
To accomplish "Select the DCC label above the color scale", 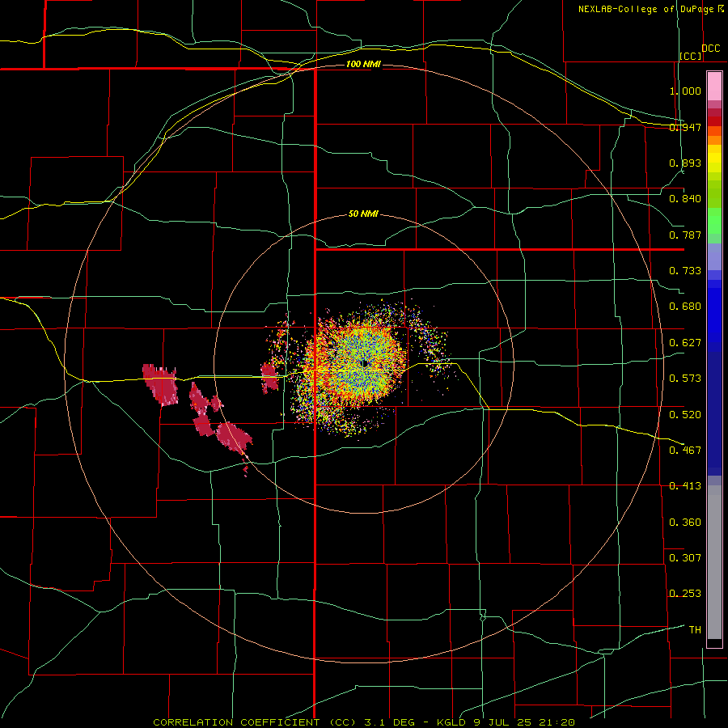I will pos(710,49).
